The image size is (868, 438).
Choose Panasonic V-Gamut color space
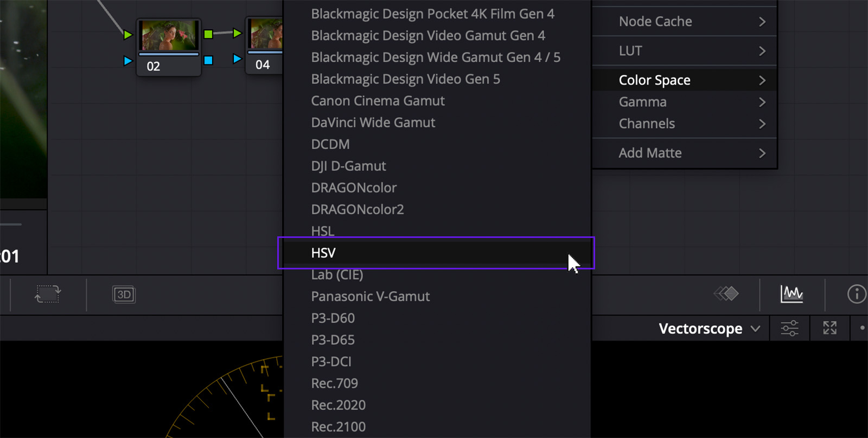pyautogui.click(x=437, y=296)
